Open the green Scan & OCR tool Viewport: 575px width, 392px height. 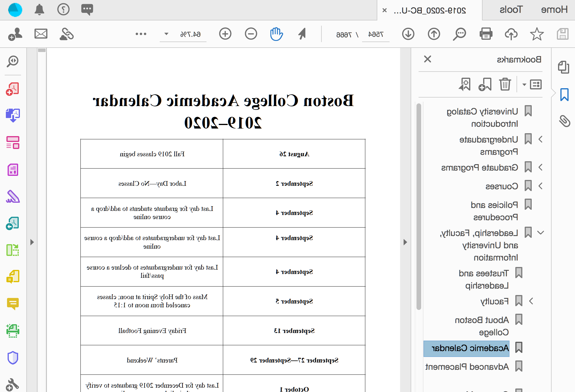[x=13, y=331]
